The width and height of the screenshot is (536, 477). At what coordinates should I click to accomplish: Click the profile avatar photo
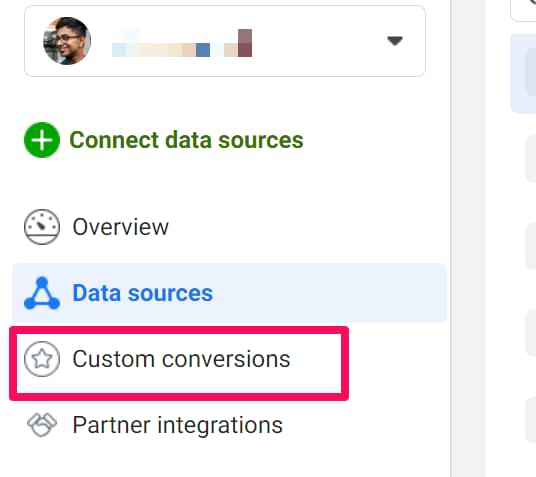[x=67, y=41]
